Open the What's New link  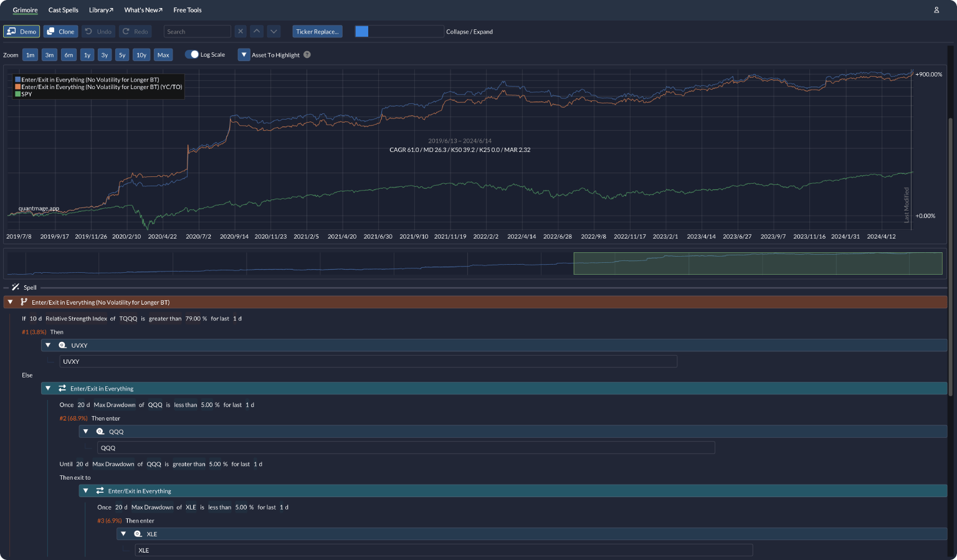143,10
